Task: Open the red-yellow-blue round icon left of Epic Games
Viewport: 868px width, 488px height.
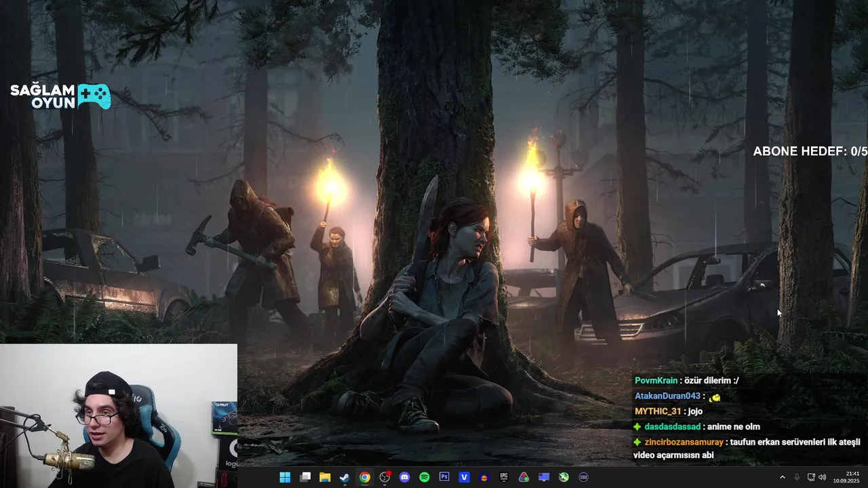Action: click(x=484, y=477)
